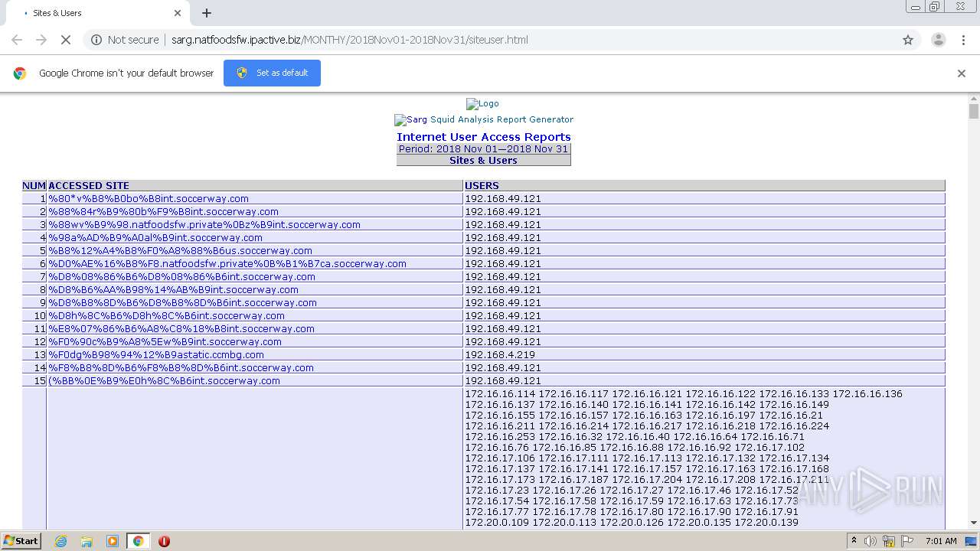Viewport: 980px width, 551px height.
Task: Click the broken Logo image
Action: pos(482,103)
